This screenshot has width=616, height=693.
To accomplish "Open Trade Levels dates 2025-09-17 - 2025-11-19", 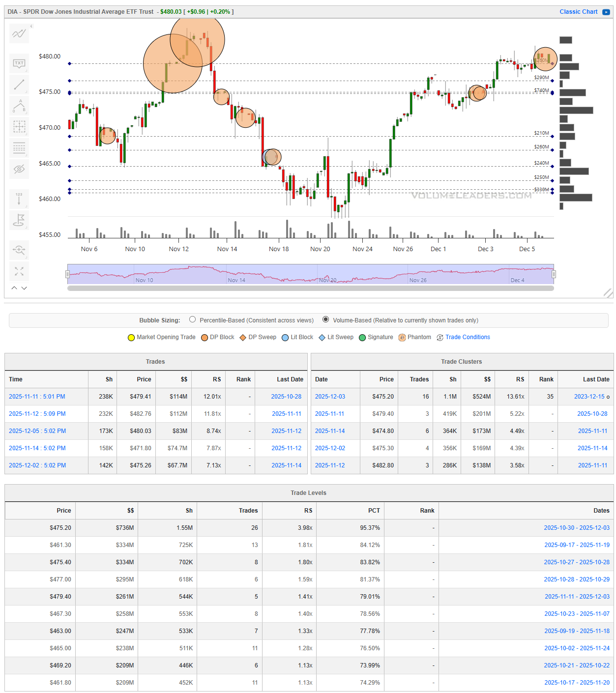I will [577, 545].
